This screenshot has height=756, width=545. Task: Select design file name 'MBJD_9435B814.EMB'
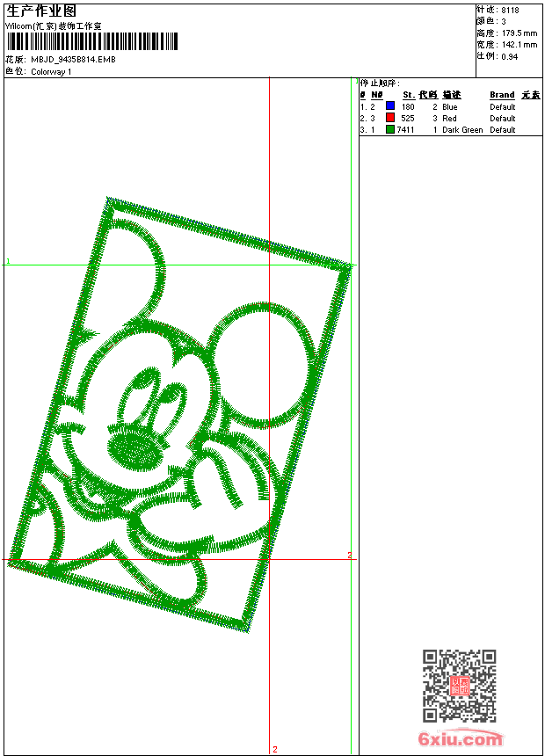[x=73, y=59]
